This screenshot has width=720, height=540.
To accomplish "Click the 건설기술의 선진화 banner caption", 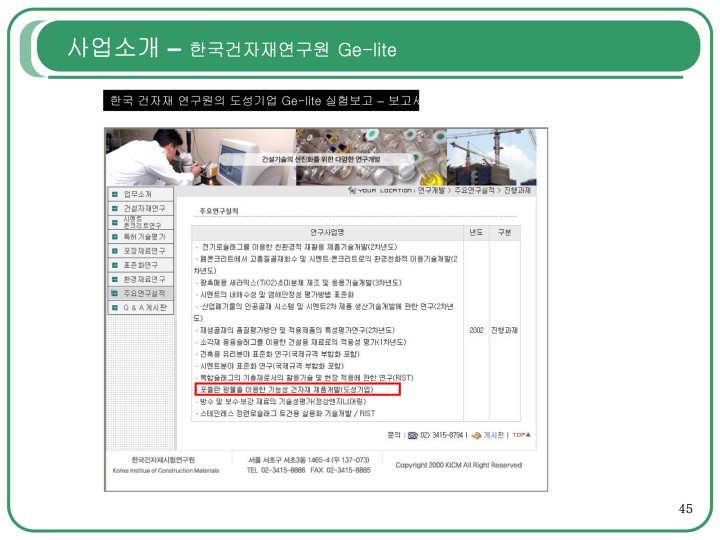I will [321, 159].
